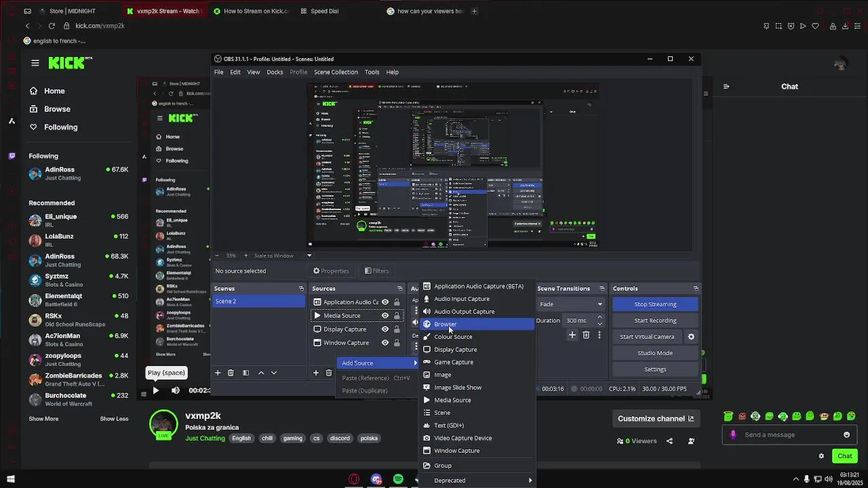Image resolution: width=868 pixels, height=488 pixels.
Task: Open preview scale dropdown arrow
Action: pos(309,256)
